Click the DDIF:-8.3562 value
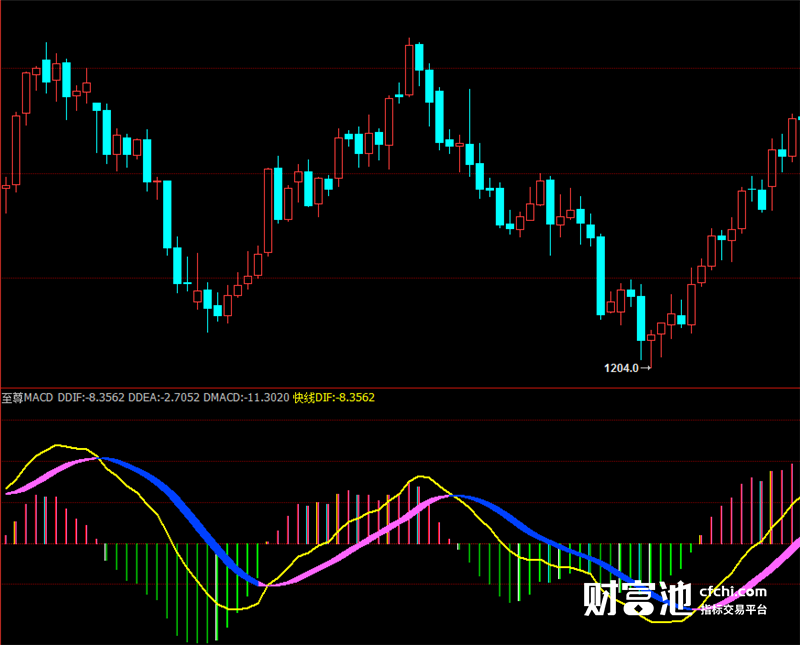 pyautogui.click(x=91, y=398)
